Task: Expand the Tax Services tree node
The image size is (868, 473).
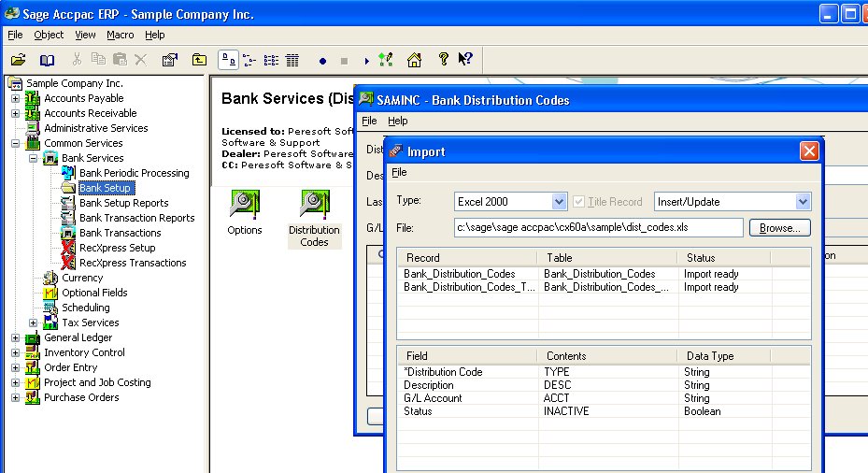Action: tap(33, 322)
